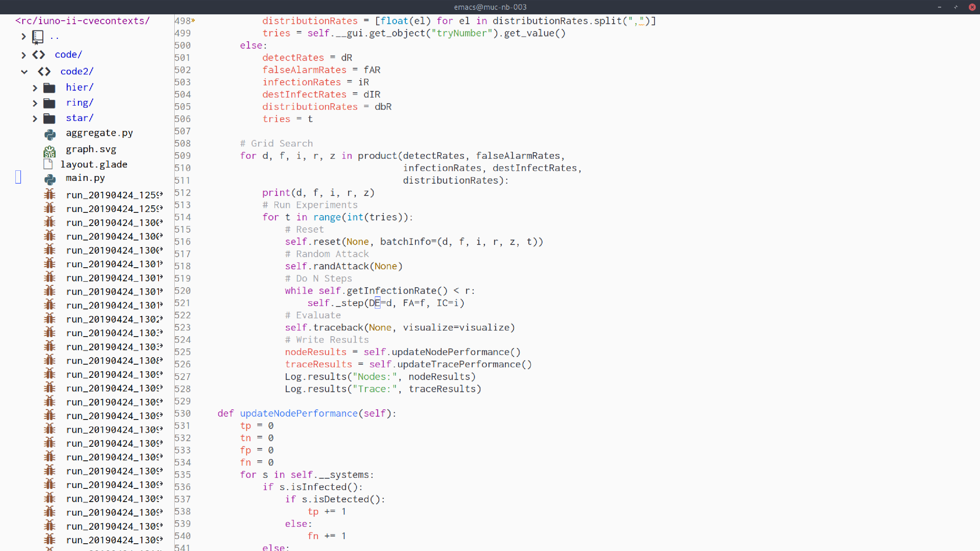Click the 'print(d, f, i, r, z)' line
The image size is (980, 551).
(x=318, y=193)
